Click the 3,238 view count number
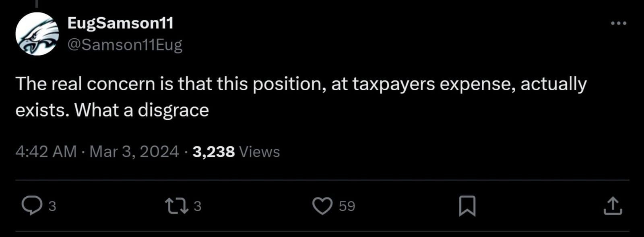 click(x=213, y=152)
